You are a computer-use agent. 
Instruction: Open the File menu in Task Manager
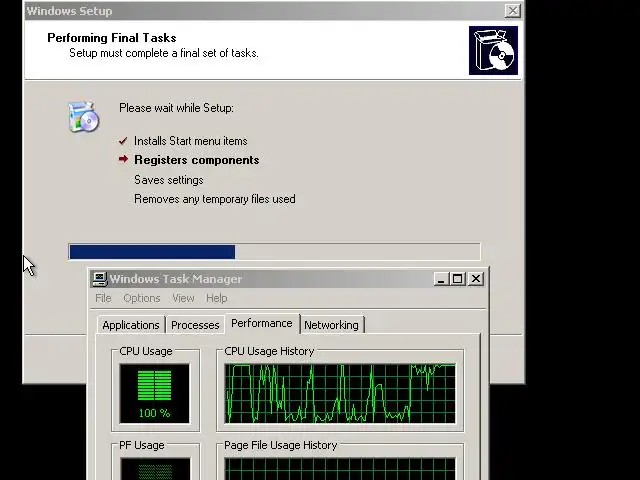[103, 298]
